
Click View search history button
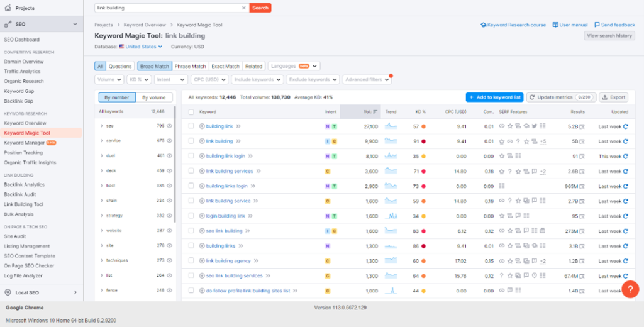(x=609, y=36)
